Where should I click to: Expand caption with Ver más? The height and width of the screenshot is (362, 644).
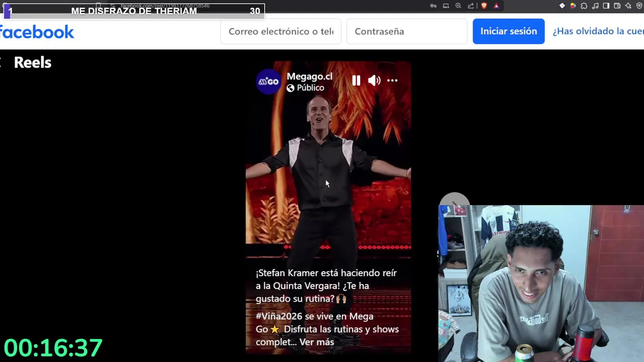click(316, 342)
